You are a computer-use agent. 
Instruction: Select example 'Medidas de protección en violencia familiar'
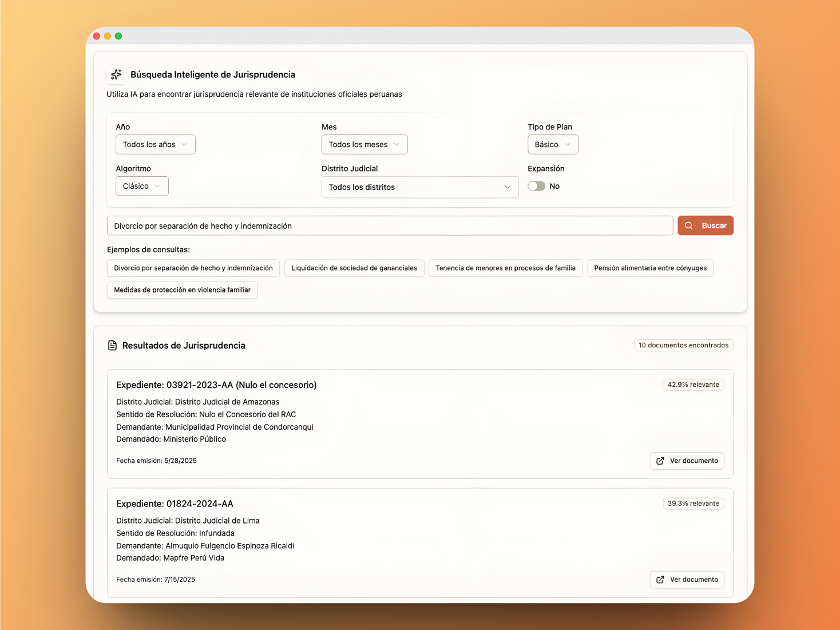click(182, 290)
